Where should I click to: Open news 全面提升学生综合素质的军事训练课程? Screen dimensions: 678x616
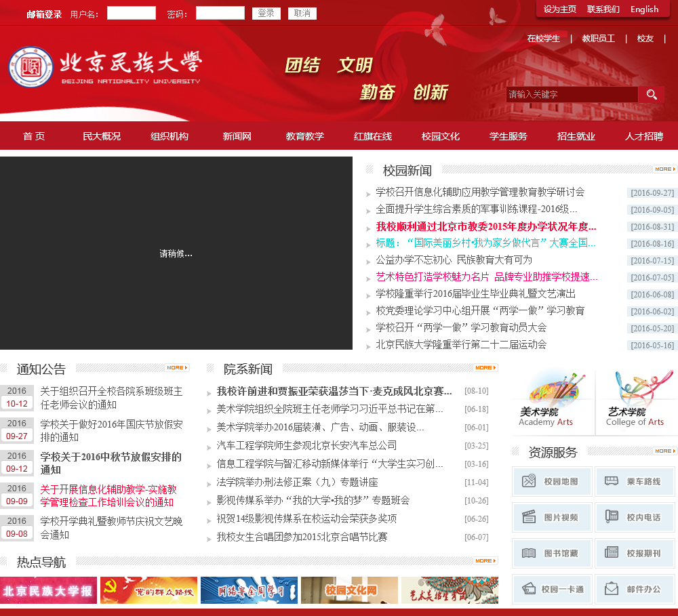(x=477, y=209)
